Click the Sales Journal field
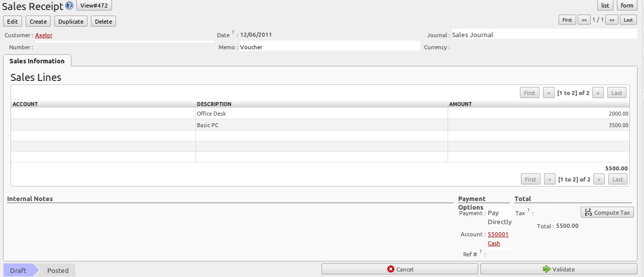 click(x=544, y=35)
